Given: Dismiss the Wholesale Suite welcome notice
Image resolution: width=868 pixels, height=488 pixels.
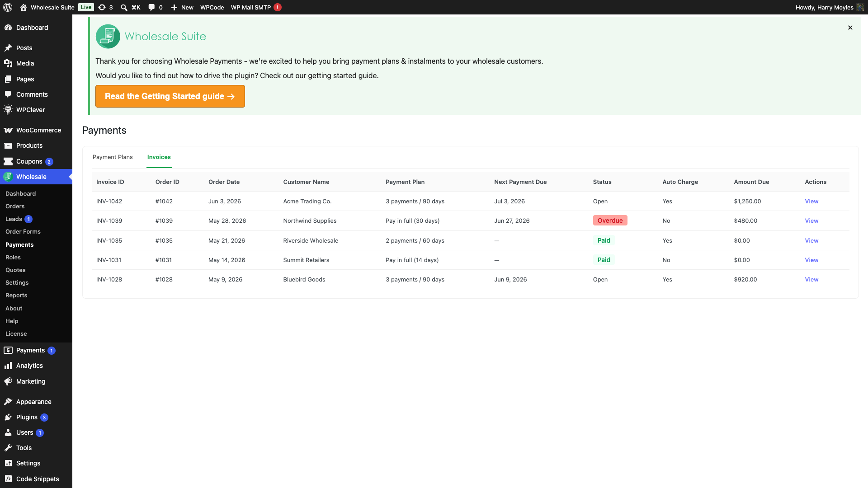Looking at the screenshot, I should click(x=850, y=28).
